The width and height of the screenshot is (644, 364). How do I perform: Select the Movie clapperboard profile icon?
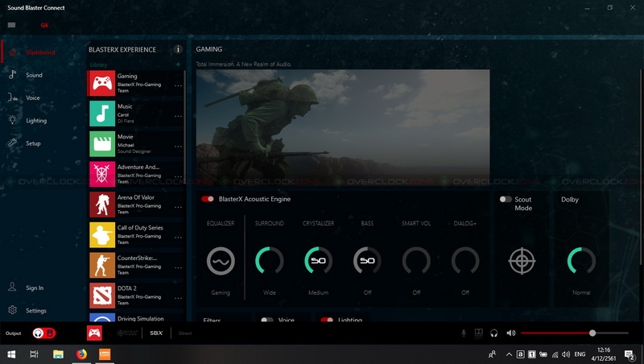click(102, 144)
